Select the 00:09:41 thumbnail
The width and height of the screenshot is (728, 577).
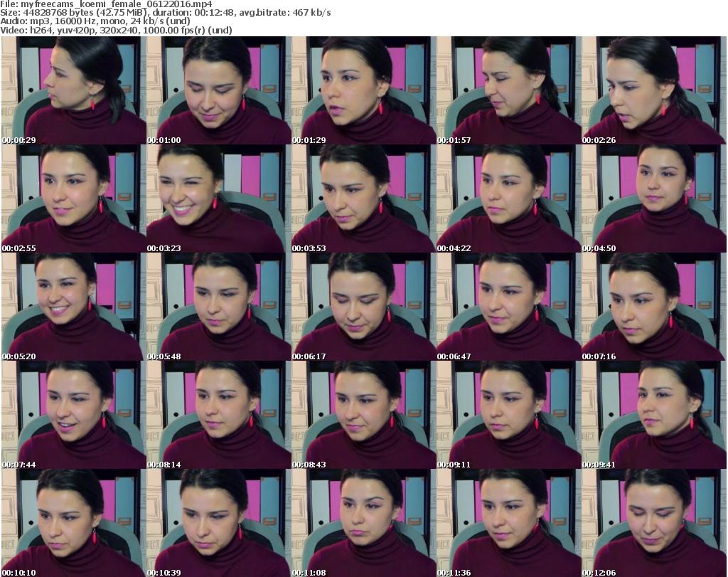654,415
